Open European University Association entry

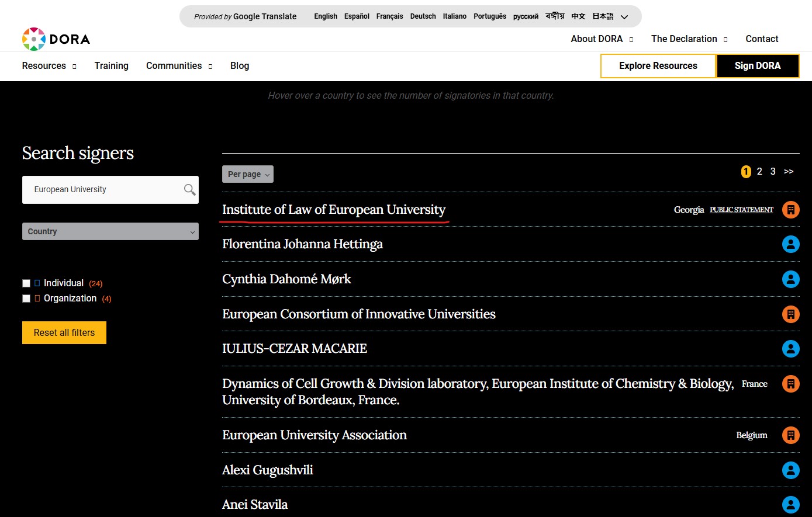pos(315,435)
